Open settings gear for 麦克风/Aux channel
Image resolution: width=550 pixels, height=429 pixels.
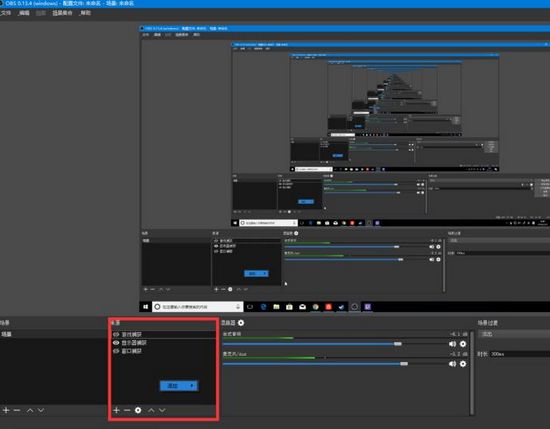463,364
